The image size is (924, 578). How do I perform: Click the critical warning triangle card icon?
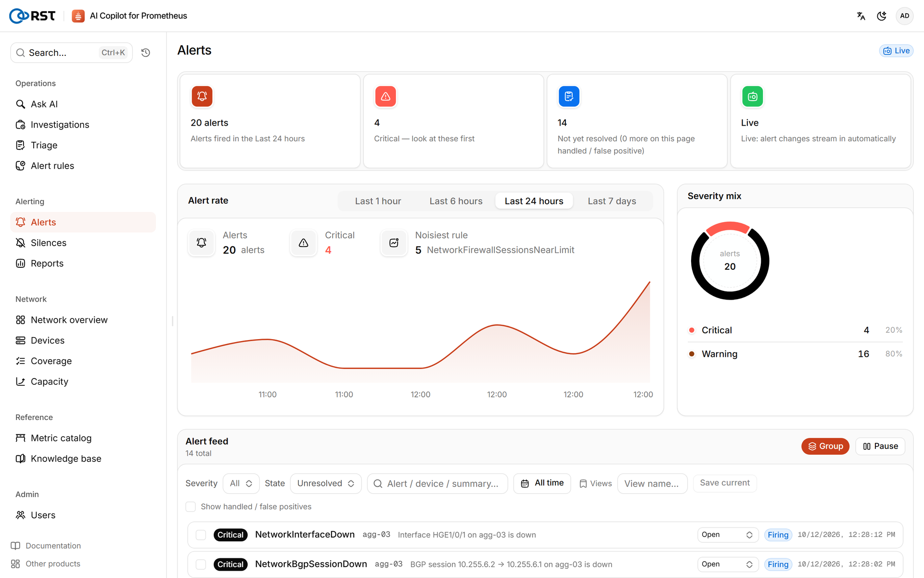coord(385,96)
